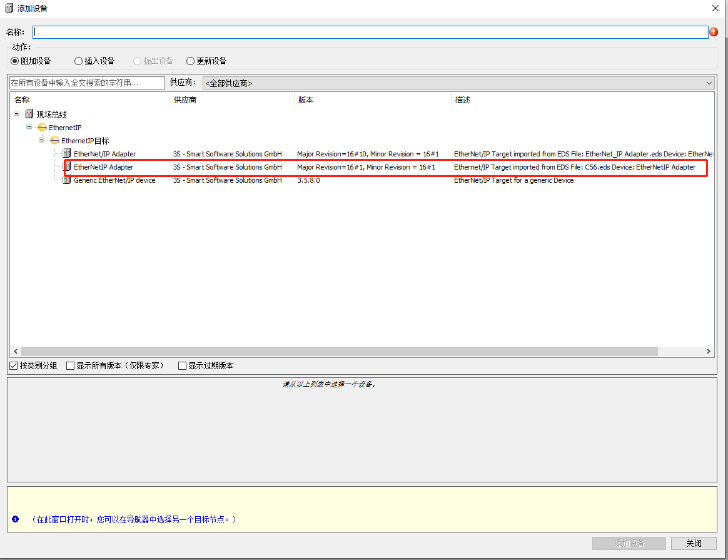Click the horizontal scrollbar left arrow

16,352
